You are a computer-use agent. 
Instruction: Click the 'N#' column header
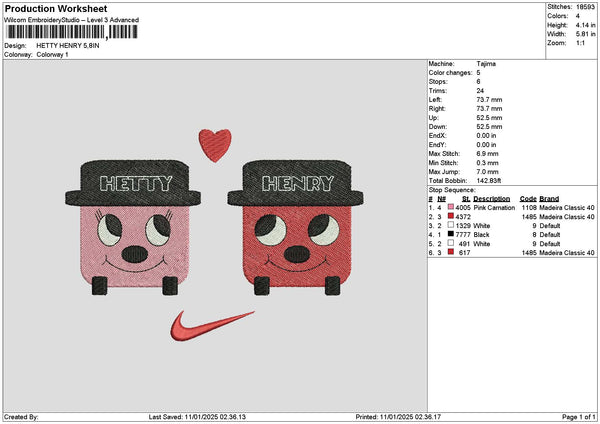pyautogui.click(x=442, y=199)
